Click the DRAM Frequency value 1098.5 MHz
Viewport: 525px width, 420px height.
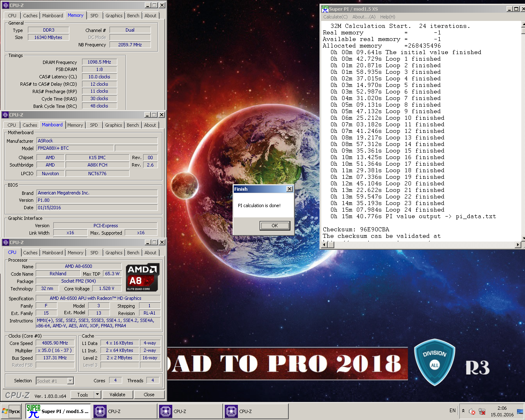click(99, 62)
